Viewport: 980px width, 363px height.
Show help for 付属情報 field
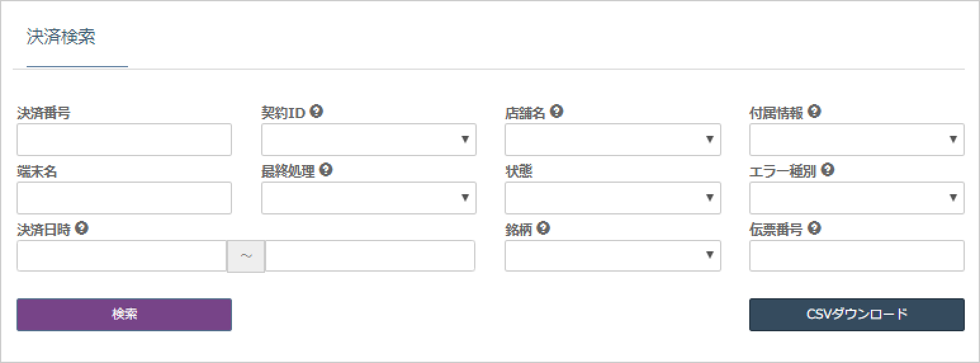815,112
